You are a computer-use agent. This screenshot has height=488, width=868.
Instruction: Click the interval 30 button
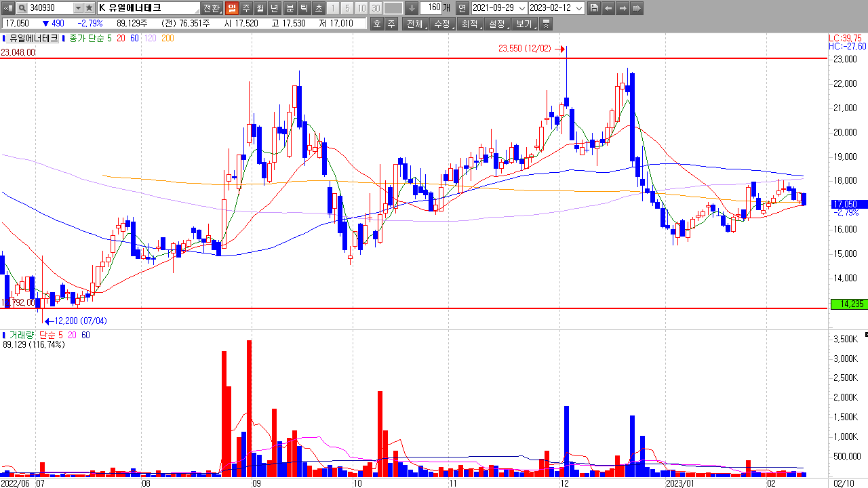[x=375, y=8]
